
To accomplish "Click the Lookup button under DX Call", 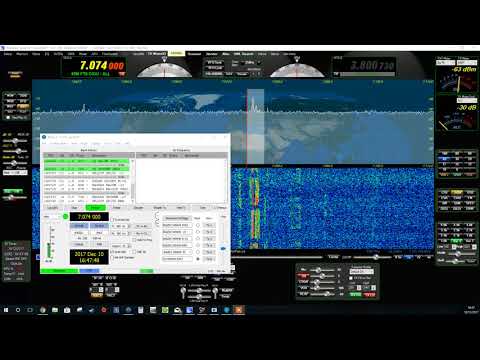I will point(80,244).
